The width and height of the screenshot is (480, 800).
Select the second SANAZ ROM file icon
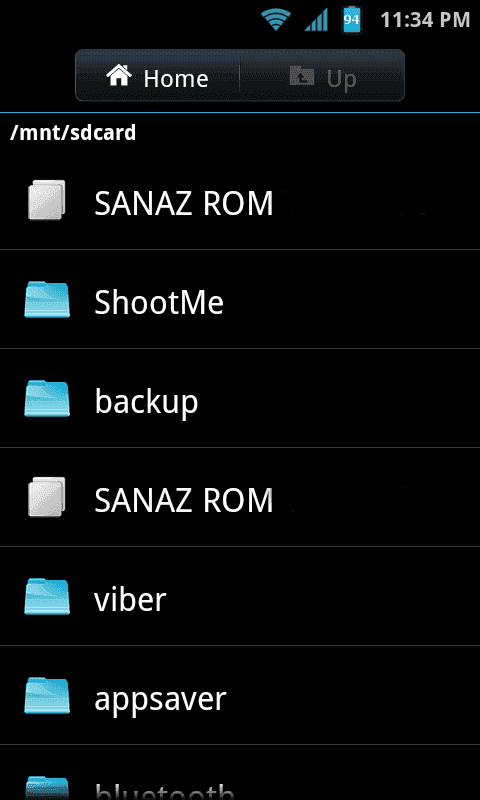pos(46,497)
